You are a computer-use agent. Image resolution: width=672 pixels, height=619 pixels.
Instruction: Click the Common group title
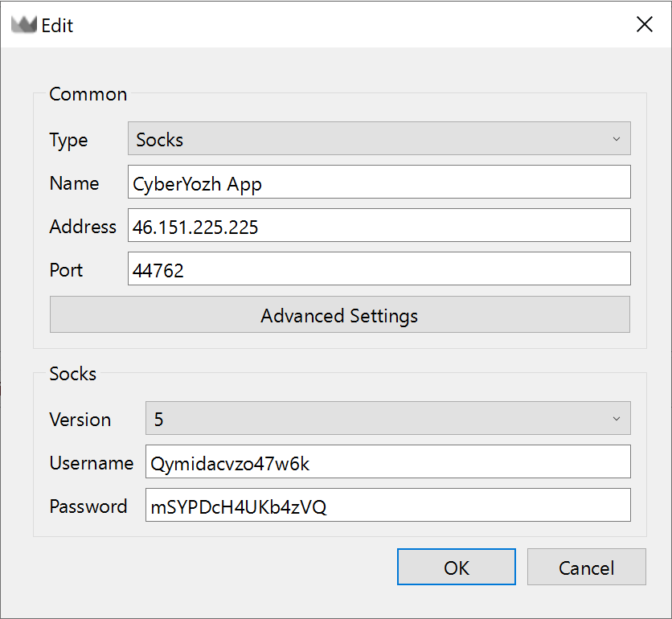(88, 94)
